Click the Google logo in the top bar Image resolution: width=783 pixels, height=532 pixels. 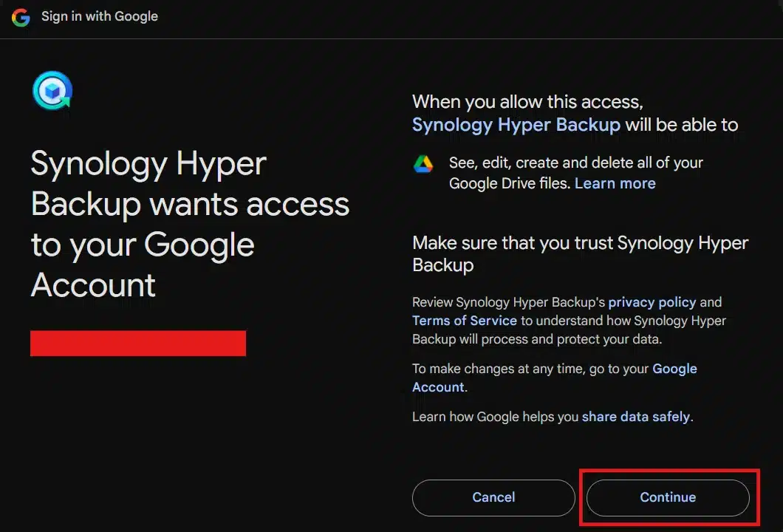click(20, 17)
